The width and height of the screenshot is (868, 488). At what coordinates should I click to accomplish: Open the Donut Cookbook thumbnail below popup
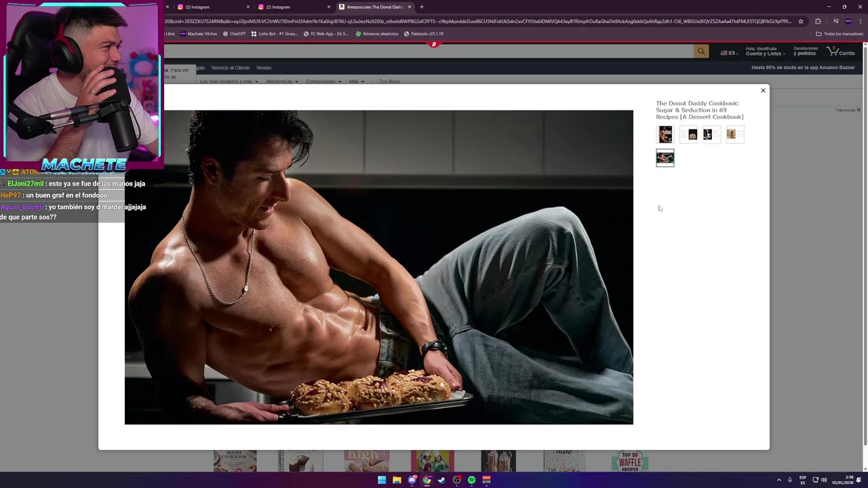235,462
